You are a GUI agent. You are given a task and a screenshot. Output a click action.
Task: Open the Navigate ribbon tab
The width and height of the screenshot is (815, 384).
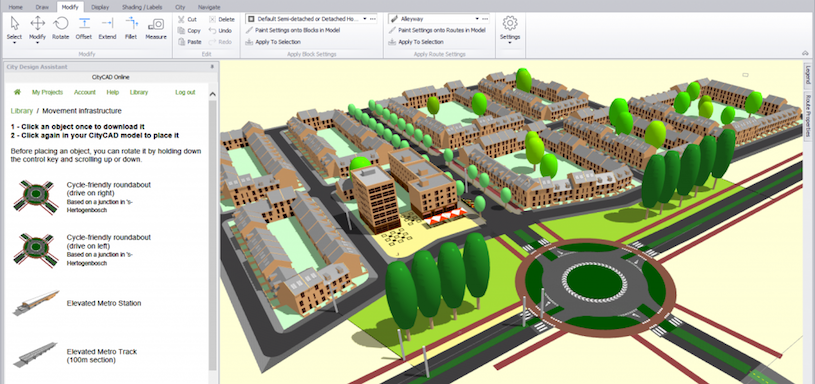tap(209, 7)
